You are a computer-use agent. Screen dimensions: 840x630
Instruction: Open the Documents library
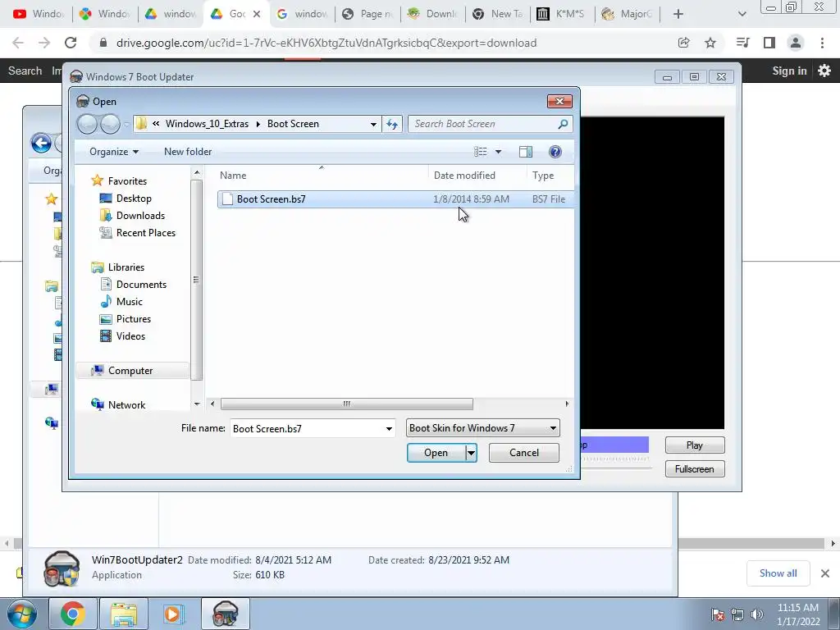click(141, 285)
